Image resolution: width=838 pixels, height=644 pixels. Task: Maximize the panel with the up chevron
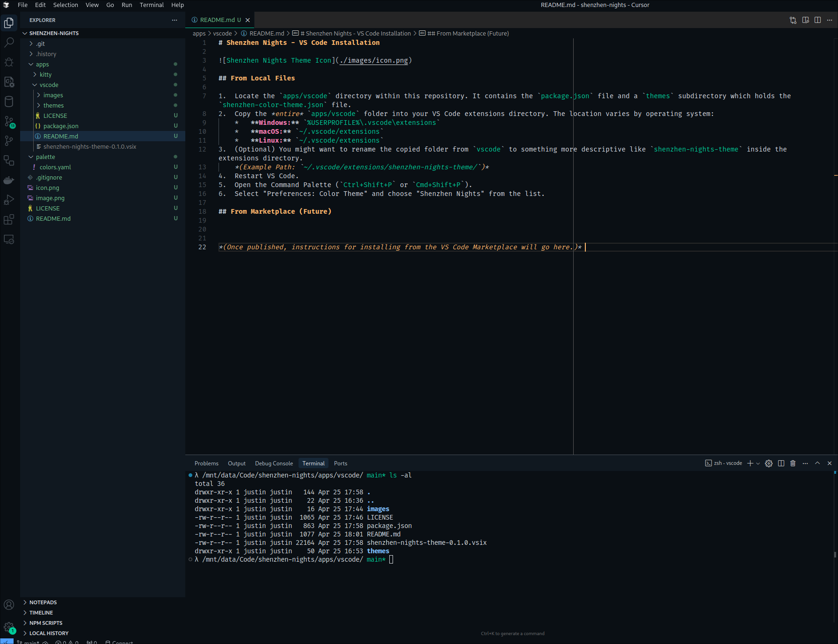click(817, 463)
